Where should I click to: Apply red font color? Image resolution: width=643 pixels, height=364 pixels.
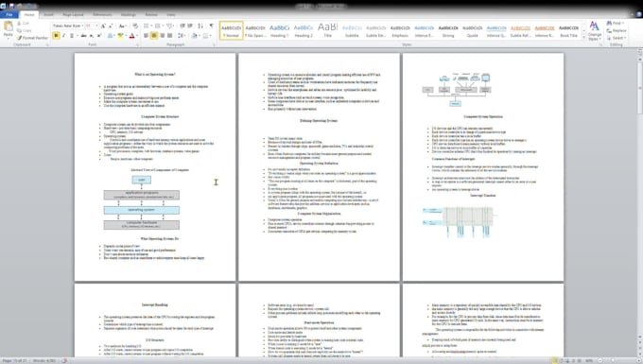click(x=131, y=36)
